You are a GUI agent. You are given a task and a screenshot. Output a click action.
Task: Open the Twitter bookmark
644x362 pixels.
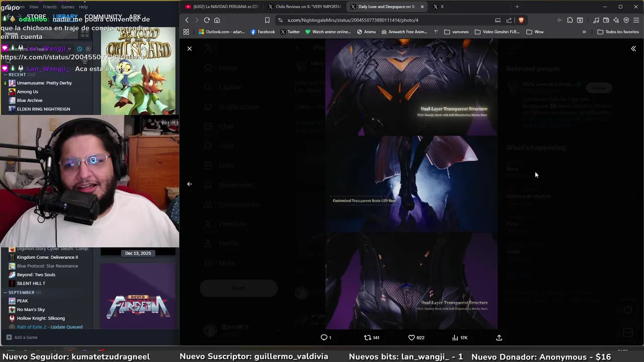click(290, 32)
